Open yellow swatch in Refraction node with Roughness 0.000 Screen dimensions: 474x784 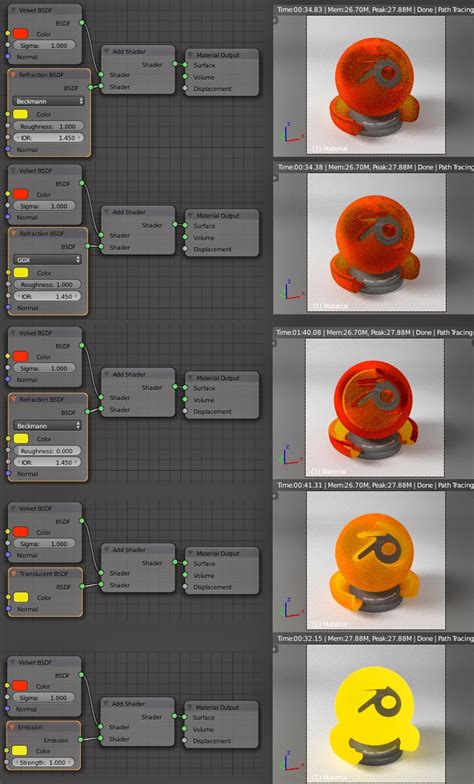tap(20, 438)
